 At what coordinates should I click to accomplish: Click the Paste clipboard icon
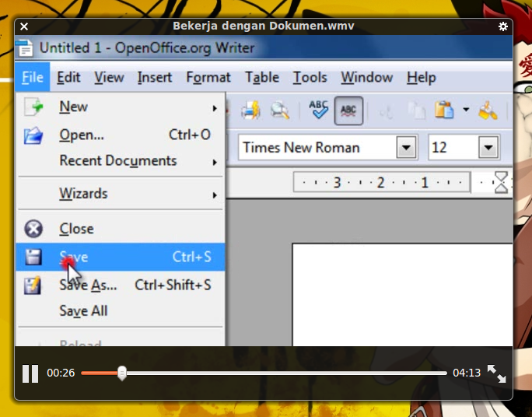pyautogui.click(x=443, y=110)
